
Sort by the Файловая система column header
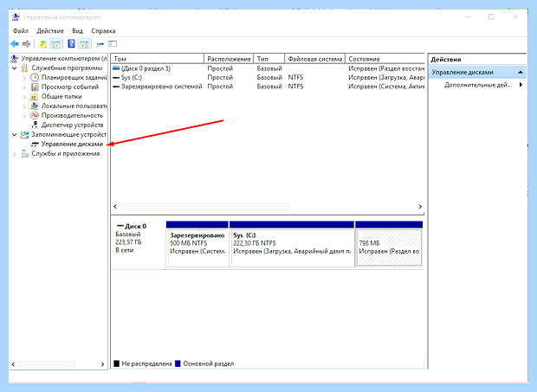pyautogui.click(x=315, y=59)
